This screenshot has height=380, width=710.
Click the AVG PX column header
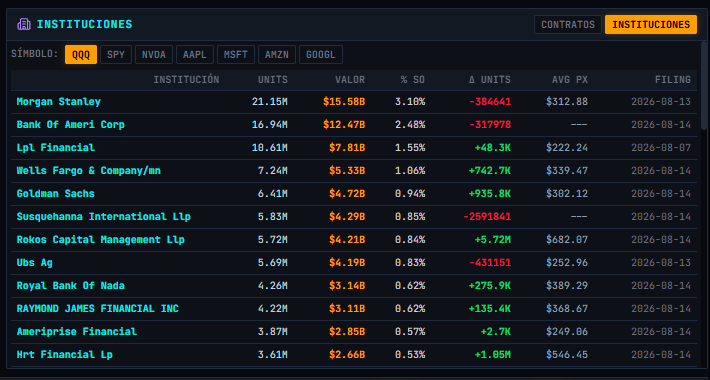point(570,80)
